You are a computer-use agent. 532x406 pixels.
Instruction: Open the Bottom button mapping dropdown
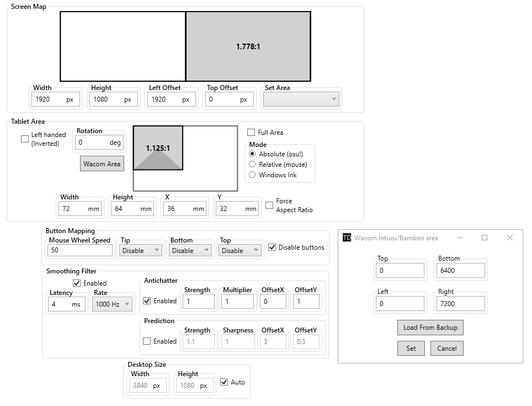click(191, 250)
